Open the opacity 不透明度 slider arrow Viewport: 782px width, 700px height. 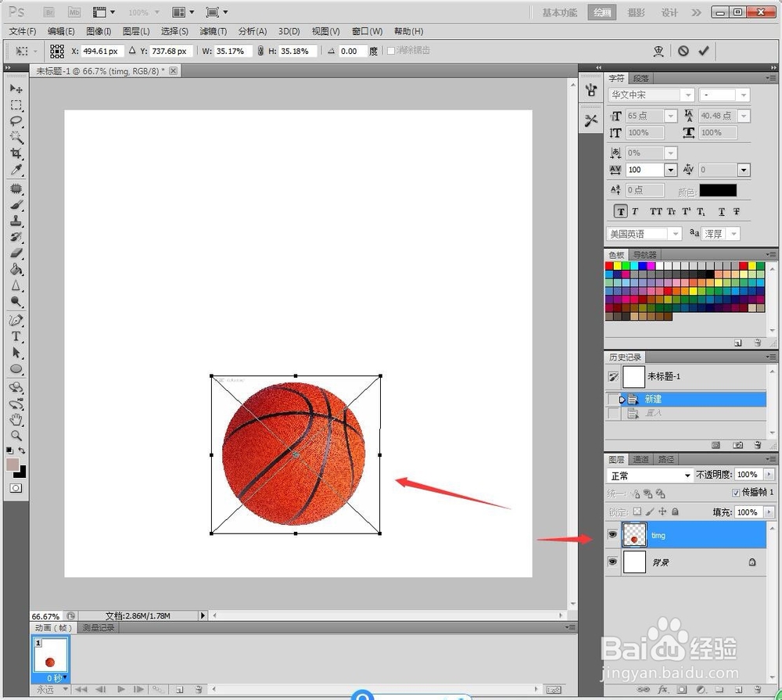coord(769,475)
